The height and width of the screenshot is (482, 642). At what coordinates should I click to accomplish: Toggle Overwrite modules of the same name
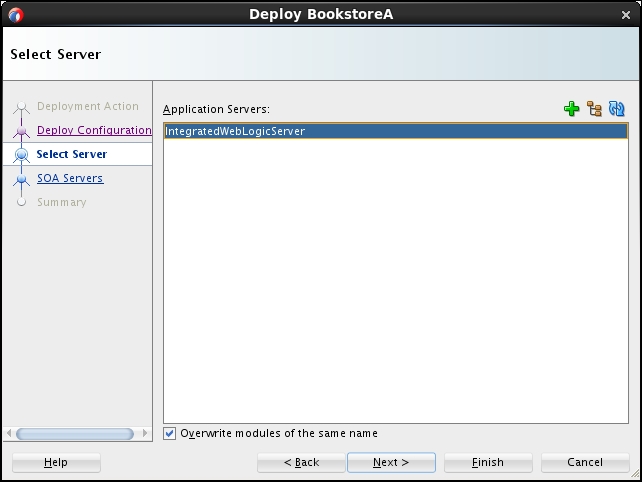click(170, 433)
